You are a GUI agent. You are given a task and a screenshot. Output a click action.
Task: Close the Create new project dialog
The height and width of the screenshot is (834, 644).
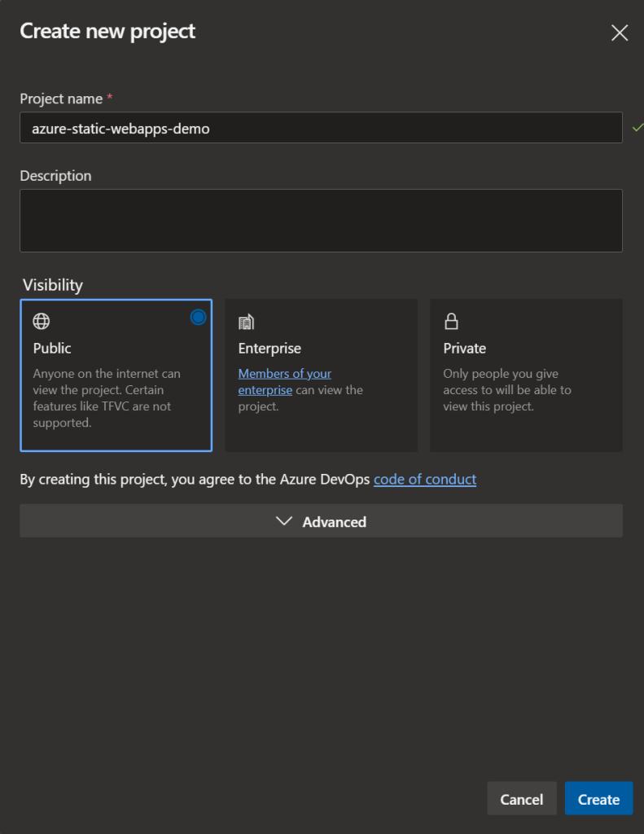pyautogui.click(x=620, y=33)
